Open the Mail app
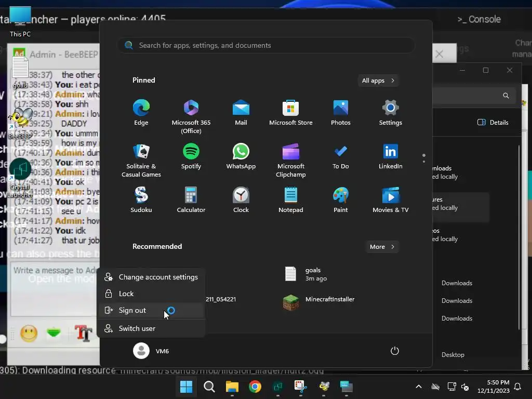 pyautogui.click(x=241, y=113)
